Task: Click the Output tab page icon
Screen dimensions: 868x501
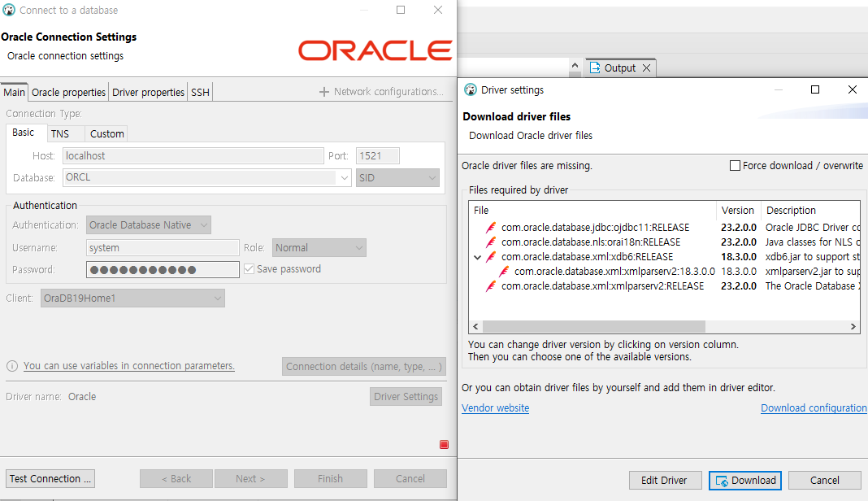Action: point(595,68)
